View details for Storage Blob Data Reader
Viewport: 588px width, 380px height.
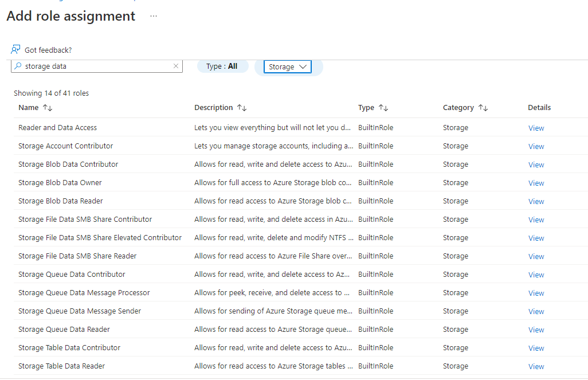(536, 202)
